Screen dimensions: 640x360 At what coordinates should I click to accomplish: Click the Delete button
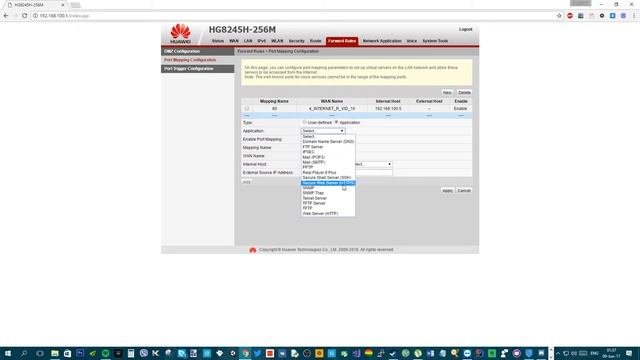(x=464, y=93)
